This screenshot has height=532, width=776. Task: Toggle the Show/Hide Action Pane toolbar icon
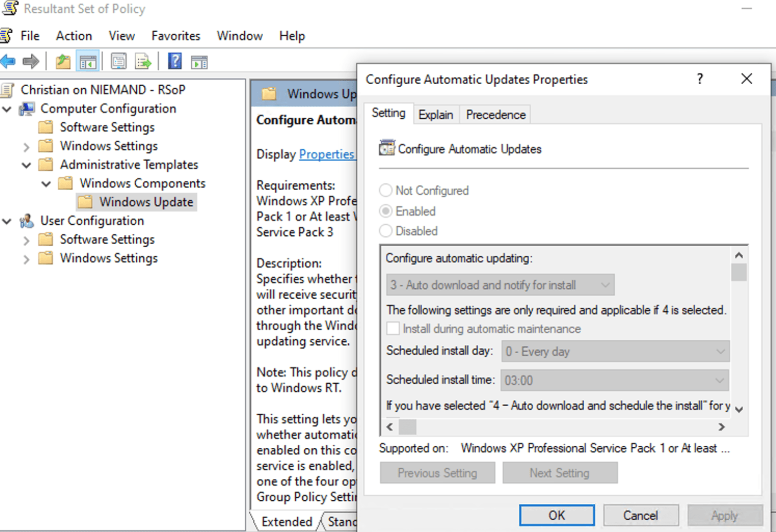[199, 62]
